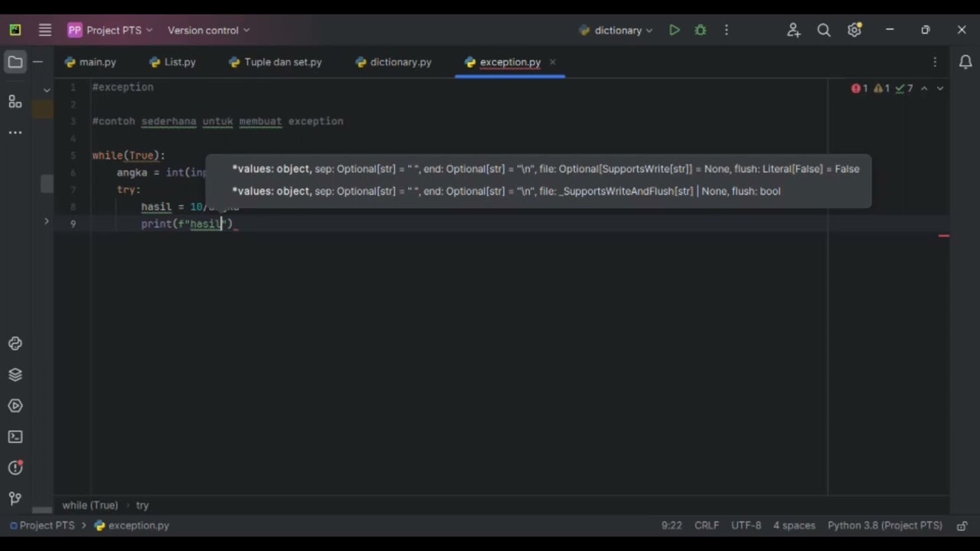Click the PyCharm application logo
The width and height of the screenshot is (980, 551).
point(15,30)
